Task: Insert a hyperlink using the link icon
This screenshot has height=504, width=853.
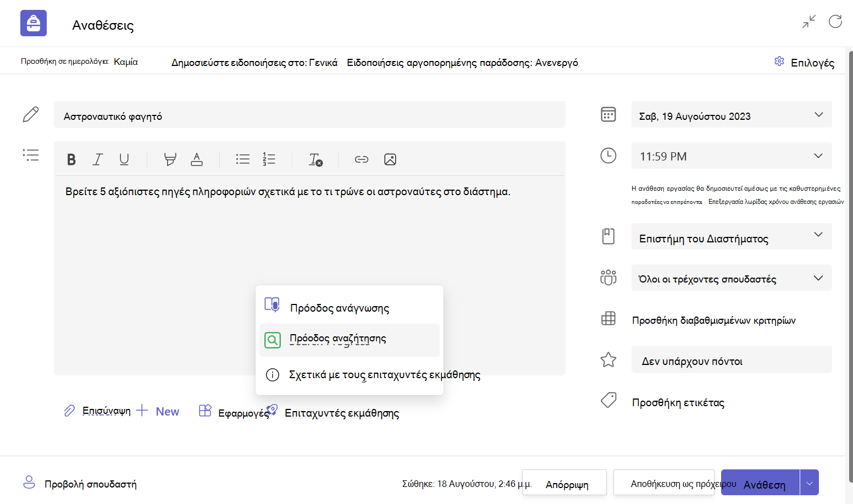Action: pyautogui.click(x=362, y=159)
